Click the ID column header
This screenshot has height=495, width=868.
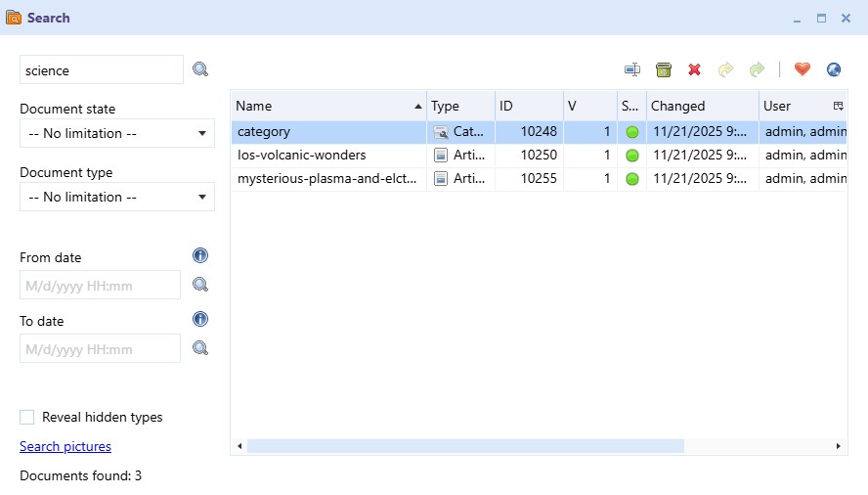(528, 106)
